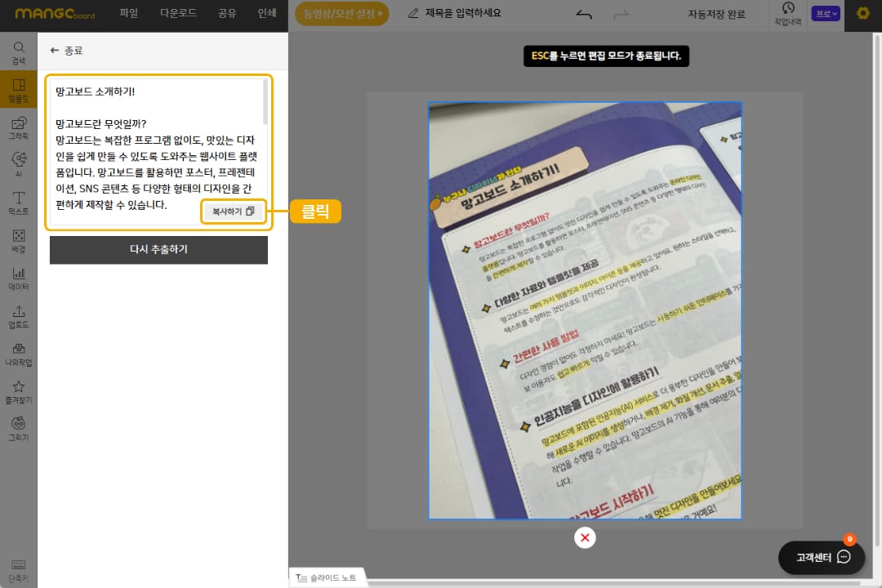Screen dimensions: 882x588
Task: Open the 즐겨찾기 favorites star icon
Action: pyautogui.click(x=19, y=392)
